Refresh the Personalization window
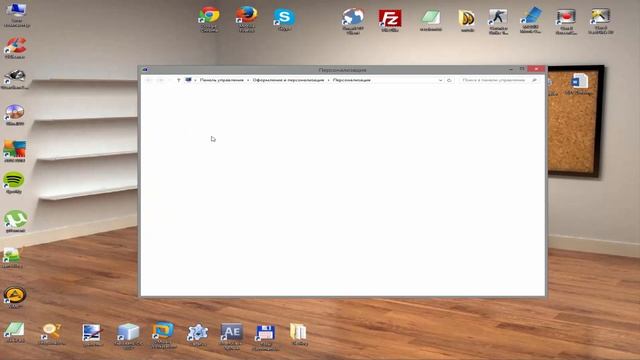 [449, 80]
